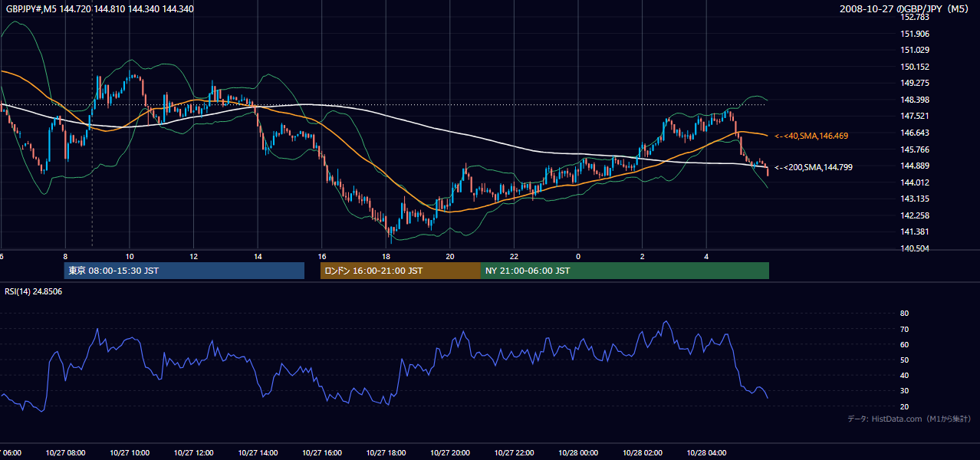980x460 pixels.
Task: Click the 10/27 14:00 date axis label
Action: [x=258, y=453]
